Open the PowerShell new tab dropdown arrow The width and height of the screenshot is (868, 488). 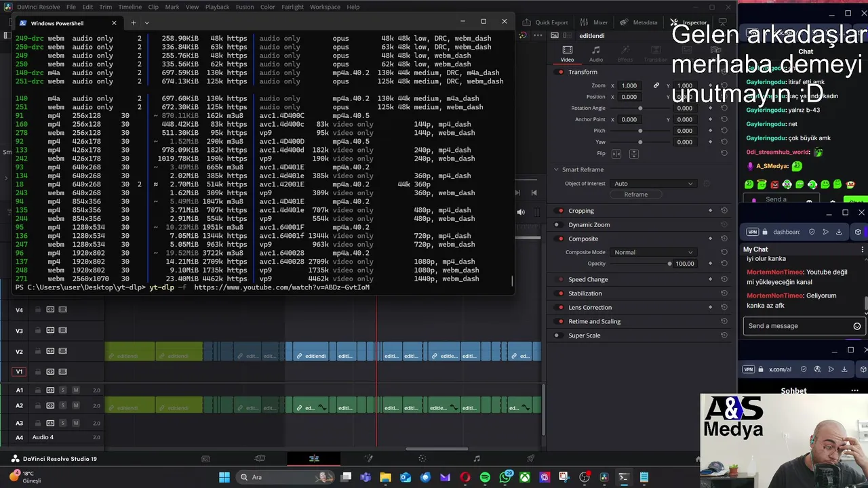[146, 23]
